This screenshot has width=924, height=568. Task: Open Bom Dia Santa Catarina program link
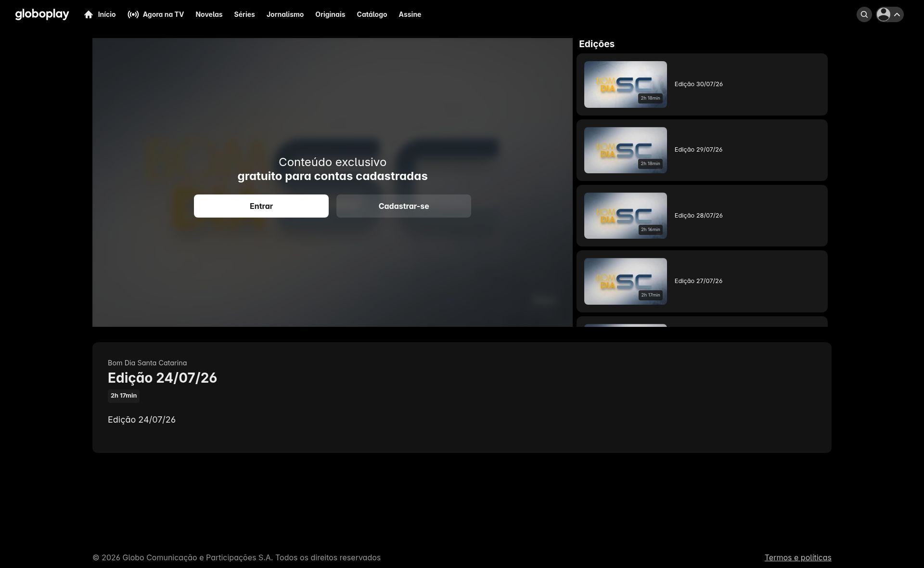point(147,363)
